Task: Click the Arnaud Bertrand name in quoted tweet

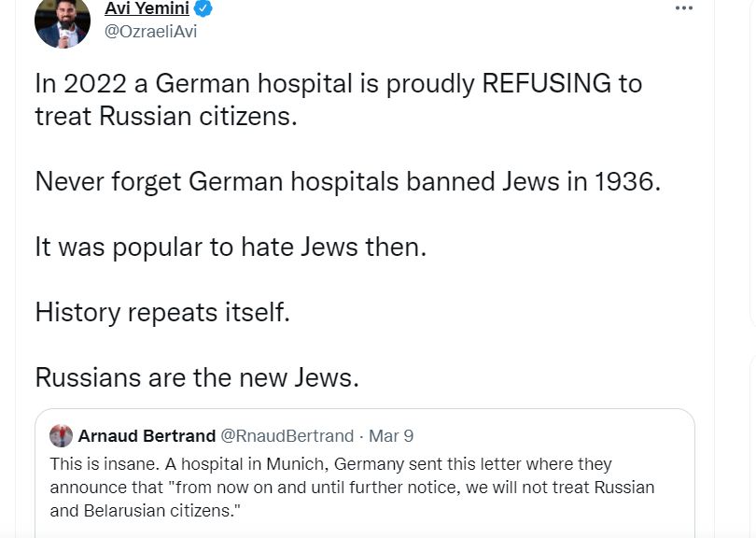Action: tap(146, 435)
